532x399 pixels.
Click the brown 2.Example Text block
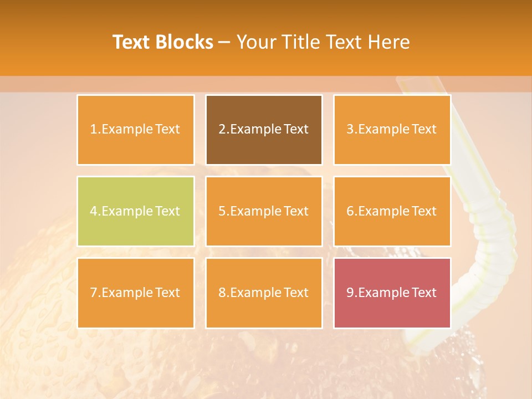point(264,130)
